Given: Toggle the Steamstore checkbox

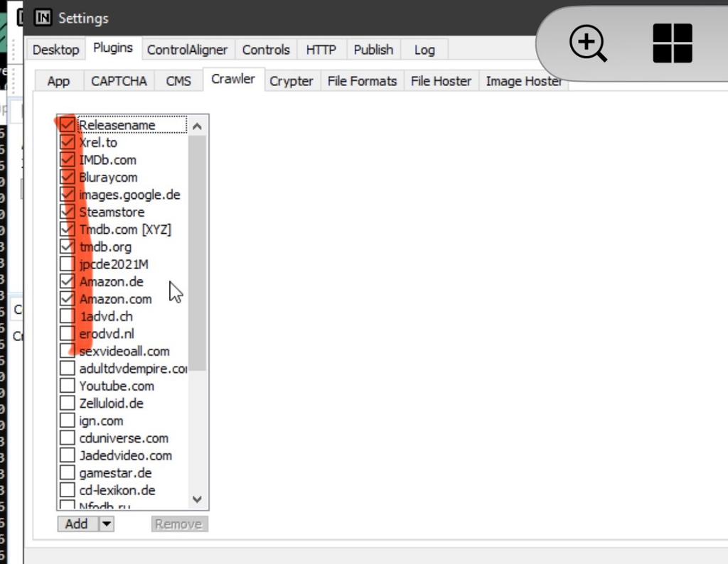Looking at the screenshot, I should (x=68, y=212).
